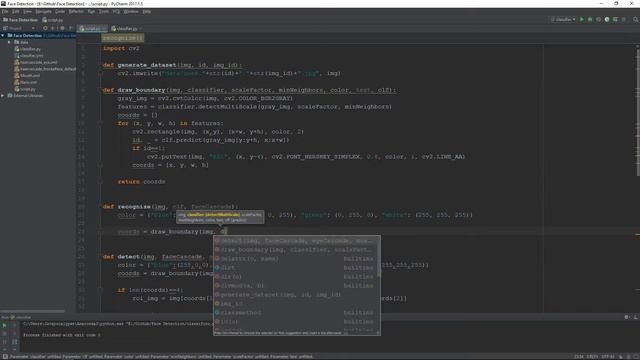Open the File menu
The image size is (640, 360).
pos(5,12)
